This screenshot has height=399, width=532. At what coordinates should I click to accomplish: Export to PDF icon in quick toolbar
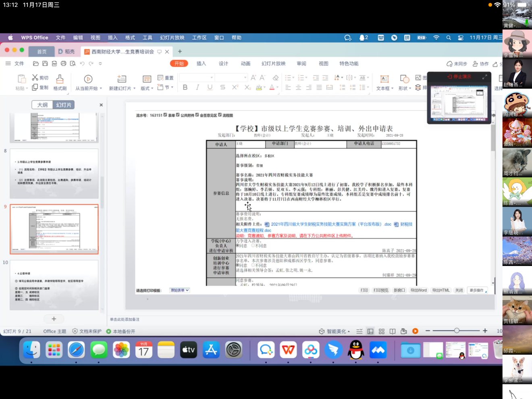pos(54,64)
